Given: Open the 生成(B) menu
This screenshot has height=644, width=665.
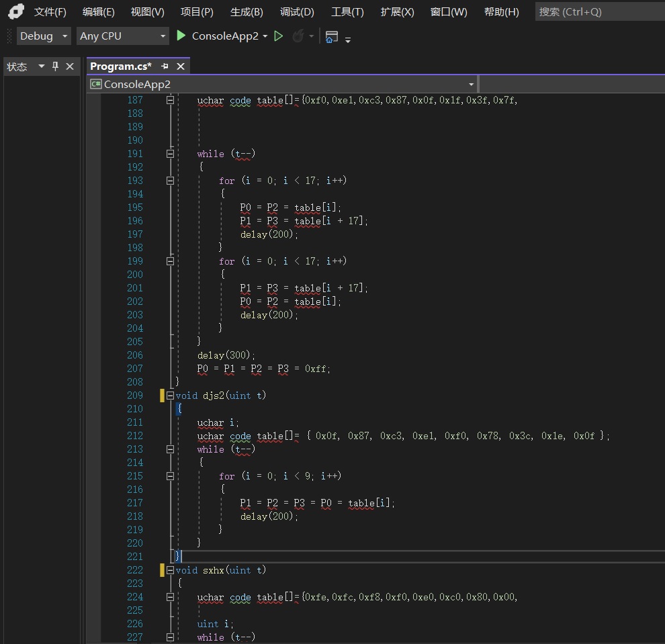Looking at the screenshot, I should pyautogui.click(x=247, y=12).
